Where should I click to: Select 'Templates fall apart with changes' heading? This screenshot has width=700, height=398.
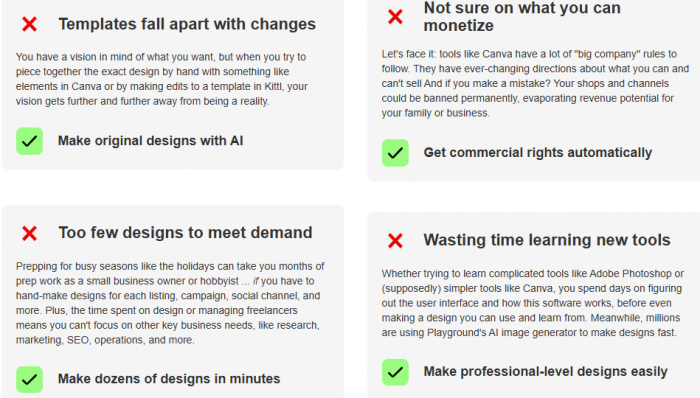coord(187,24)
